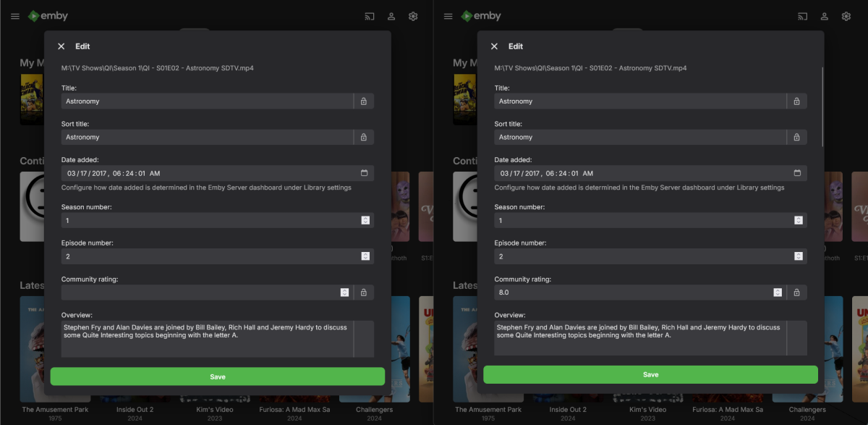868x425 pixels.
Task: Open Inside Out 2 title in the right window
Action: (x=568, y=410)
